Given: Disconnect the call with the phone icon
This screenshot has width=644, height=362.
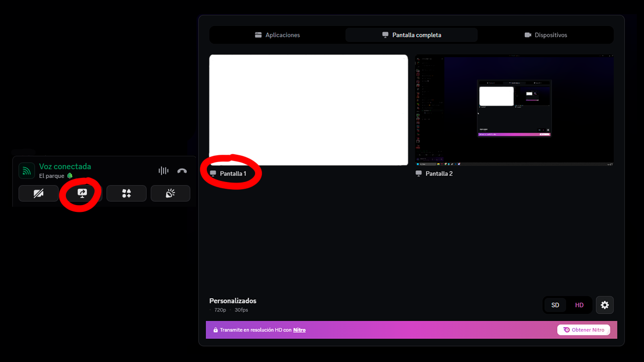Looking at the screenshot, I should click(x=182, y=170).
